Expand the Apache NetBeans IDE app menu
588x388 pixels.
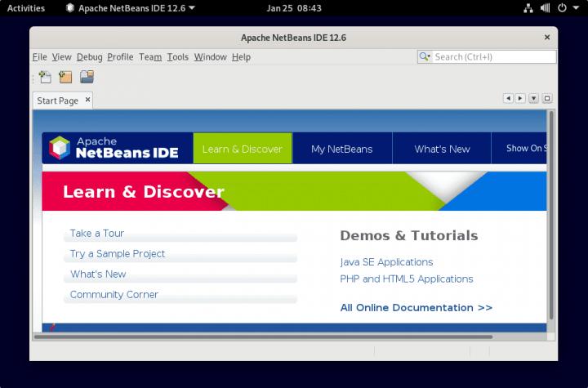[130, 8]
